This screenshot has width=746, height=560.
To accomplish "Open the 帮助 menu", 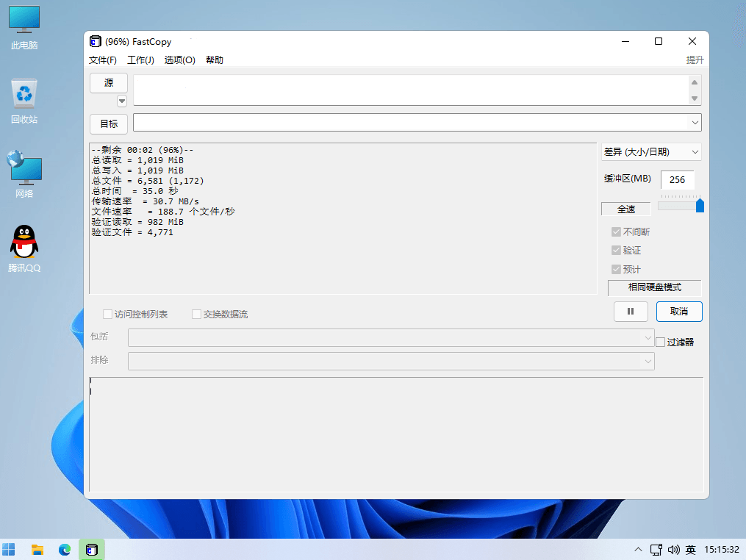I will [214, 60].
